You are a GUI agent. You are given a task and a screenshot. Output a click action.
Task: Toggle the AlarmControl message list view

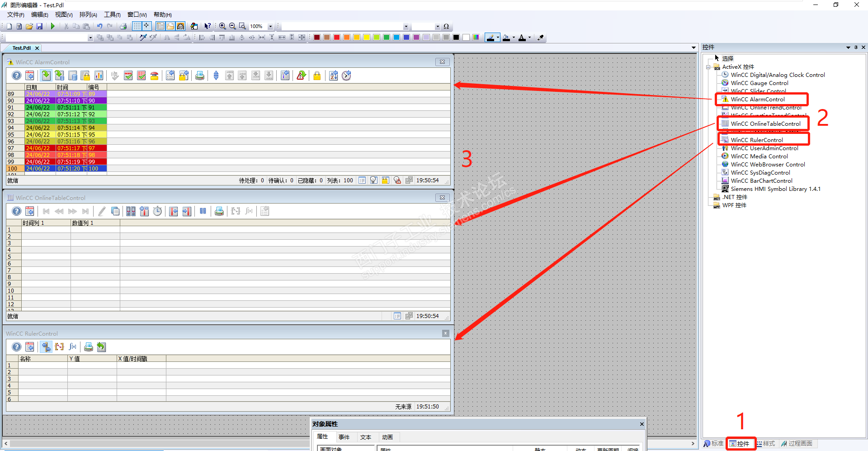coord(46,76)
